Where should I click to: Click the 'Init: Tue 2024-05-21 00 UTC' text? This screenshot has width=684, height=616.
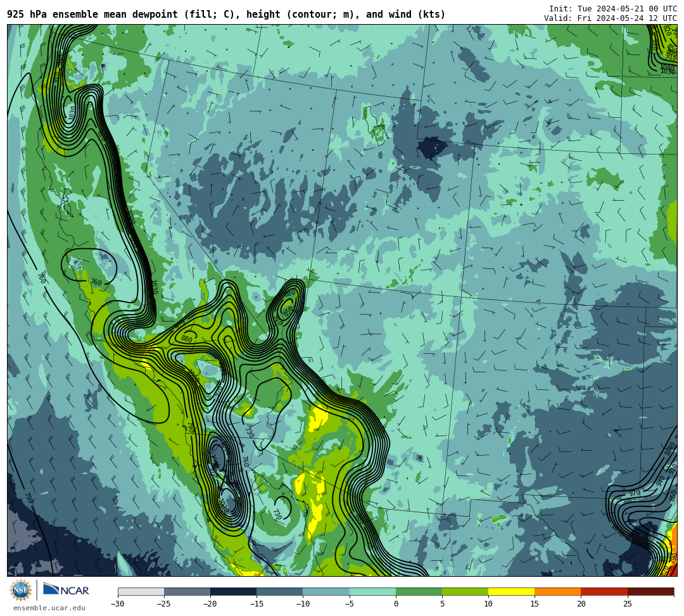click(x=613, y=9)
